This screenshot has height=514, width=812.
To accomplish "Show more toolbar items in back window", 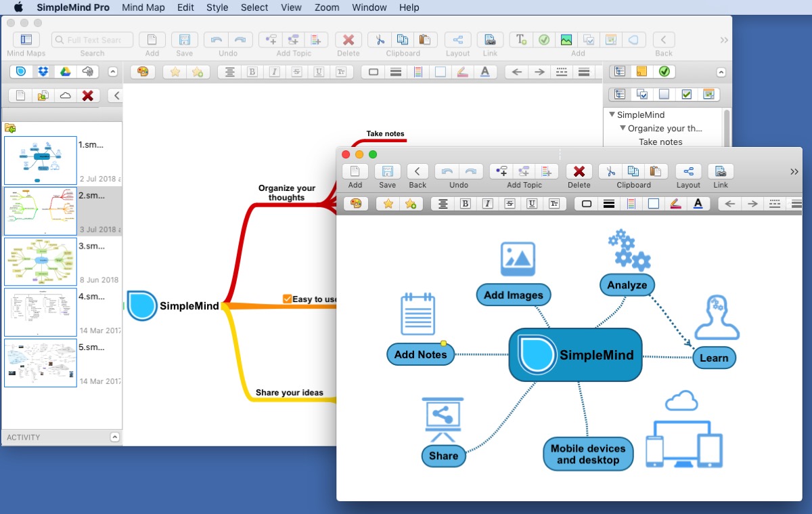I will tap(724, 40).
